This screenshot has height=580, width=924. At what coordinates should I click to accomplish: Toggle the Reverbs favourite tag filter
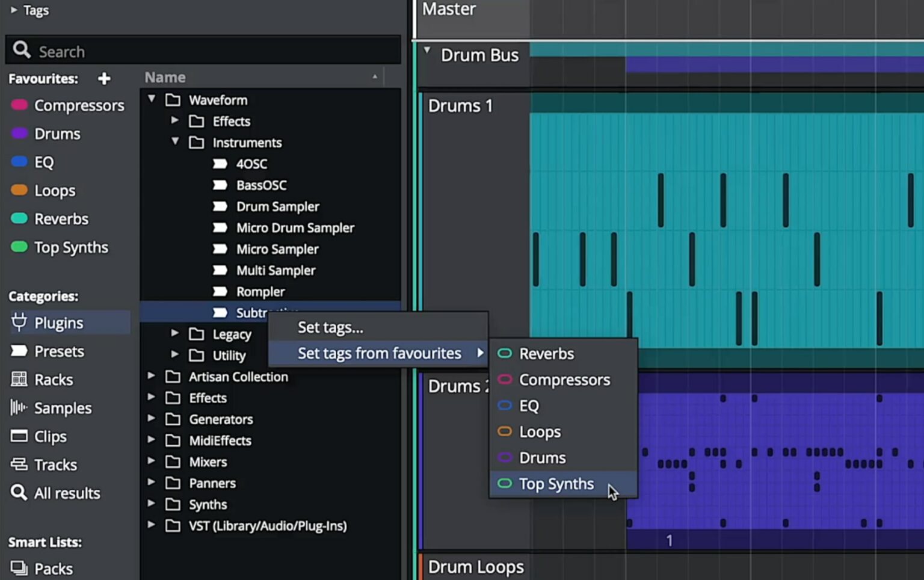tap(19, 218)
